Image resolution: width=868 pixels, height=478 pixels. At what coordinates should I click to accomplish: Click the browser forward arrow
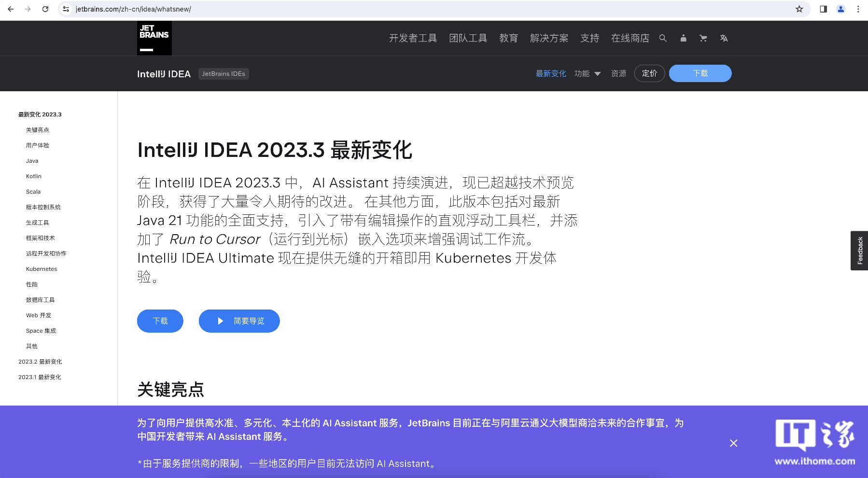[28, 9]
